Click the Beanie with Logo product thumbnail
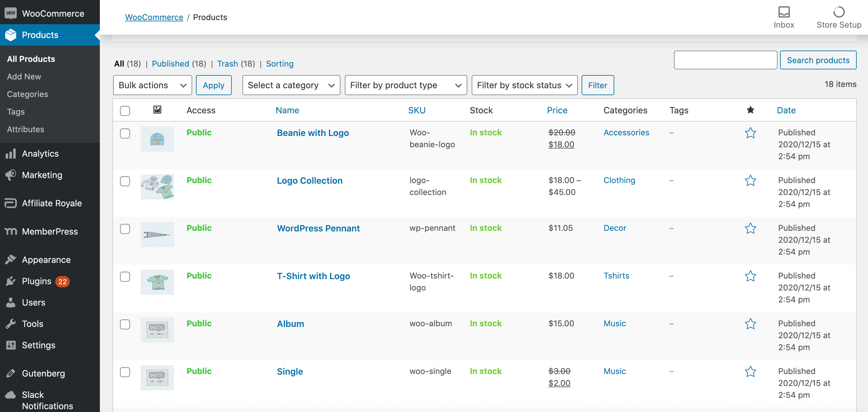 [x=157, y=139]
